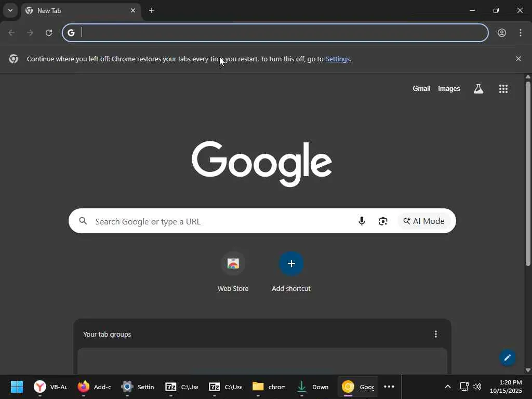Click the browser back arrow
This screenshot has height=399, width=532.
point(11,33)
